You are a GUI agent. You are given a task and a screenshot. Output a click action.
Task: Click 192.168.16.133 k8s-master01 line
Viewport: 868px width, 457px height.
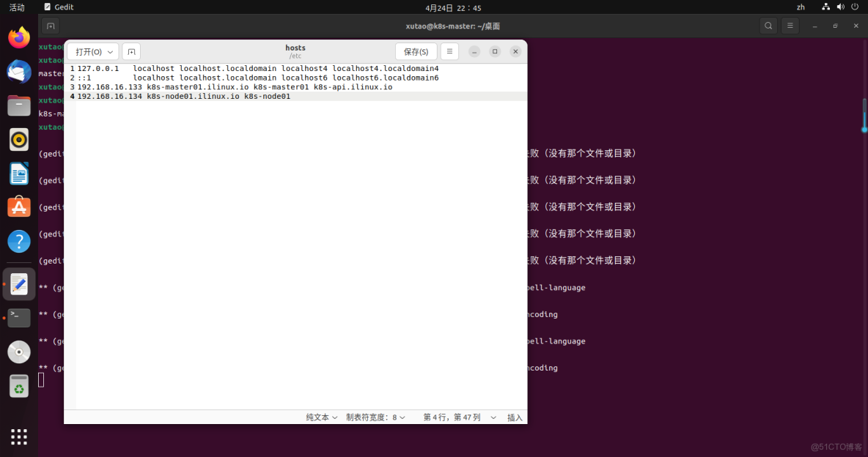click(234, 87)
